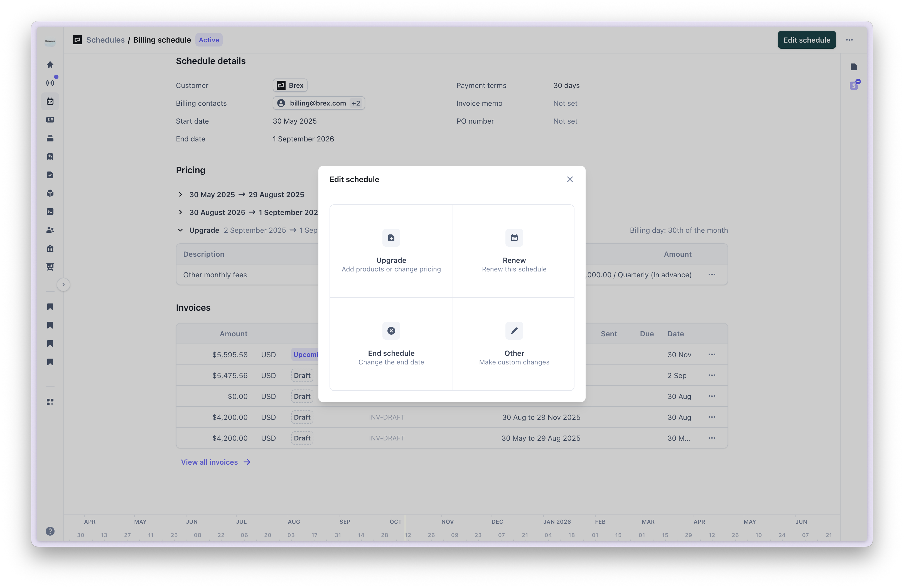904x588 pixels.
Task: Collapse the Upgrade pricing phase
Action: click(180, 230)
